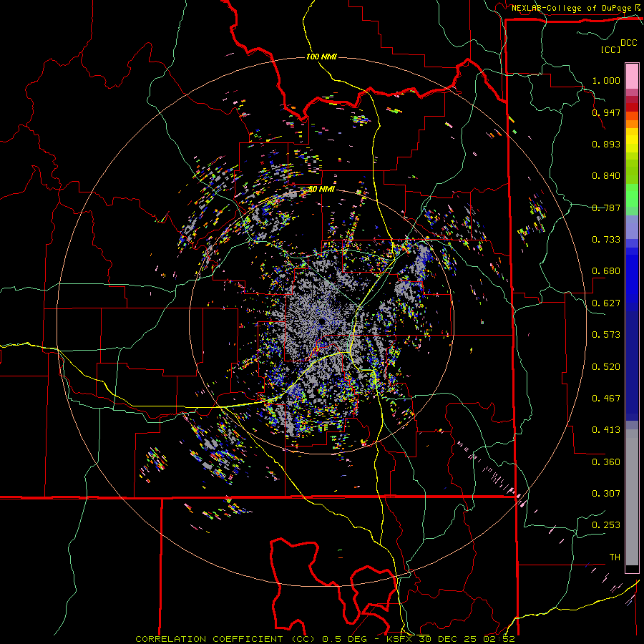
Task: Pick the bright green color bar segment
Action: point(632,195)
